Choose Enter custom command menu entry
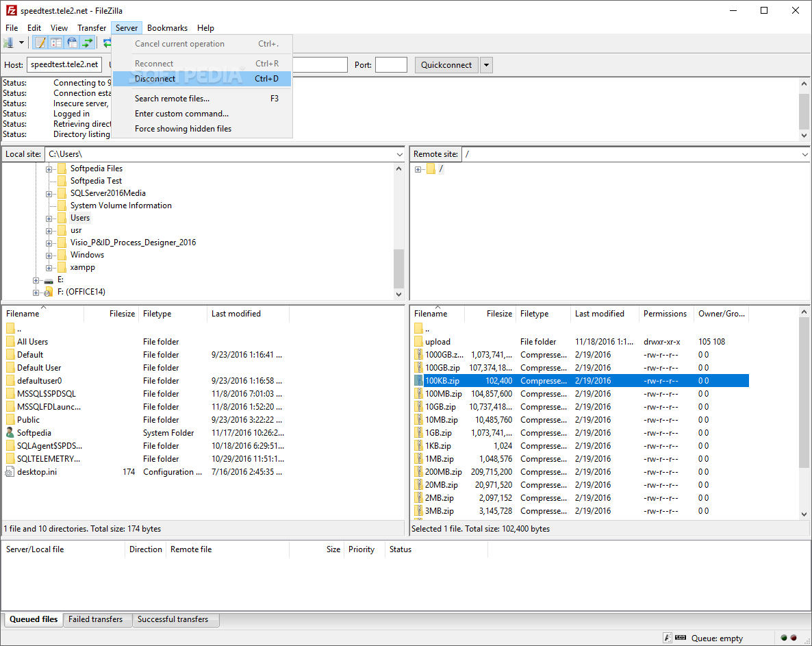812x646 pixels. [202, 114]
